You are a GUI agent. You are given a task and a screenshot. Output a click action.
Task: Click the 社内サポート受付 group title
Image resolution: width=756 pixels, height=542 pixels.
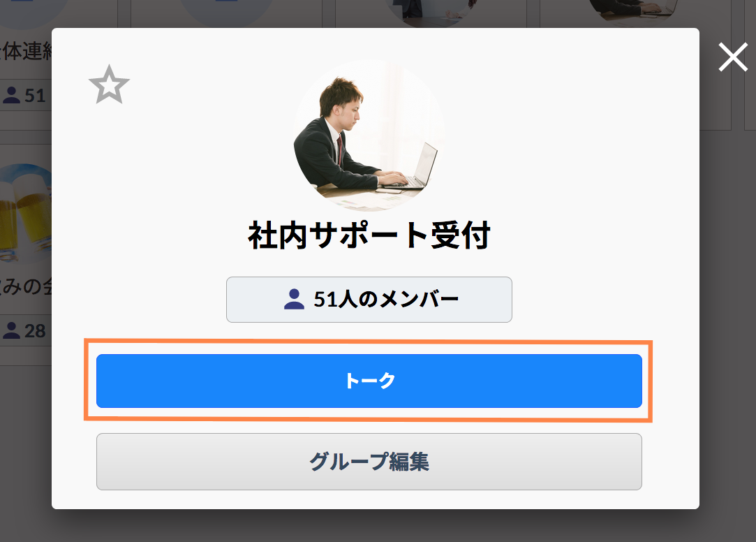369,235
